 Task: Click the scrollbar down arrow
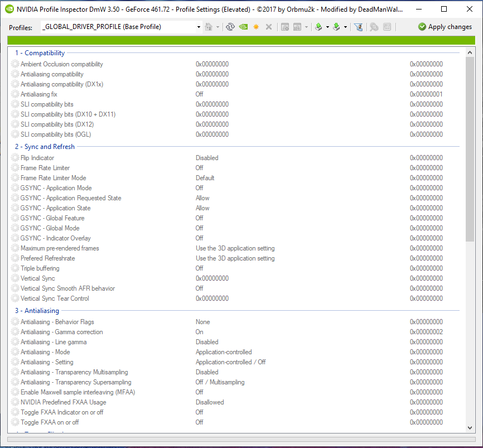pos(470,428)
